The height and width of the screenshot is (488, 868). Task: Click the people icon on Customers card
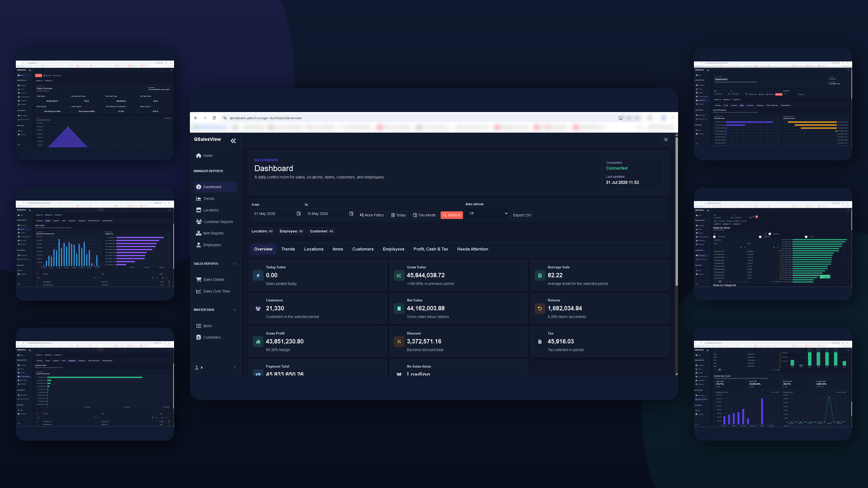point(258,309)
